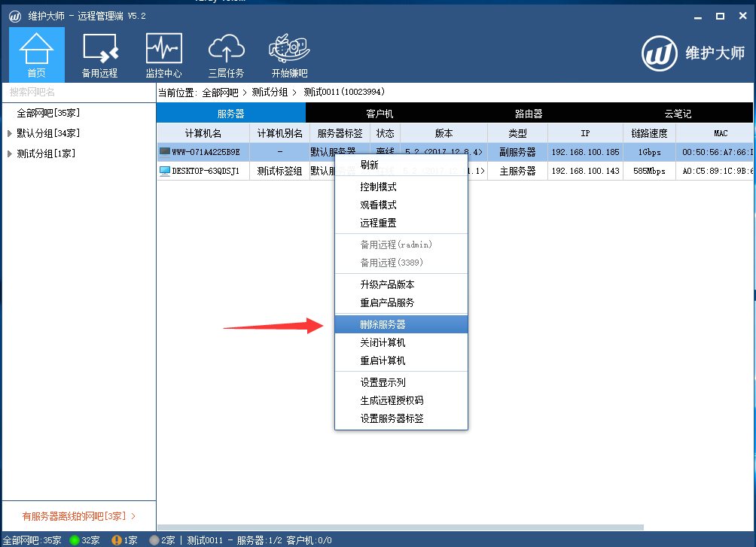This screenshot has height=547, width=756.
Task: Sort by the 链路速度 column header
Action: 649,133
